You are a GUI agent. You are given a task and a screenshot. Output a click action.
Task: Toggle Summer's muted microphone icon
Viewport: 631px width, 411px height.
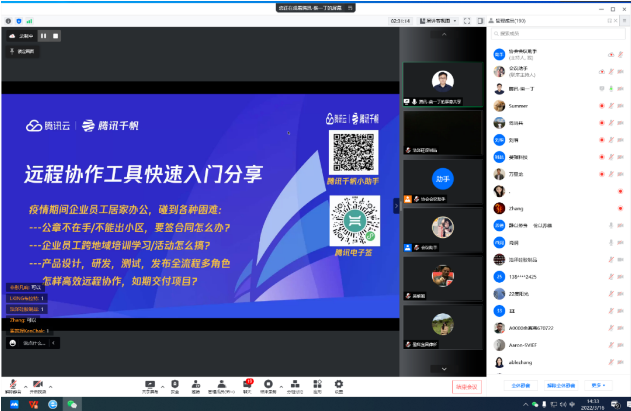point(611,106)
